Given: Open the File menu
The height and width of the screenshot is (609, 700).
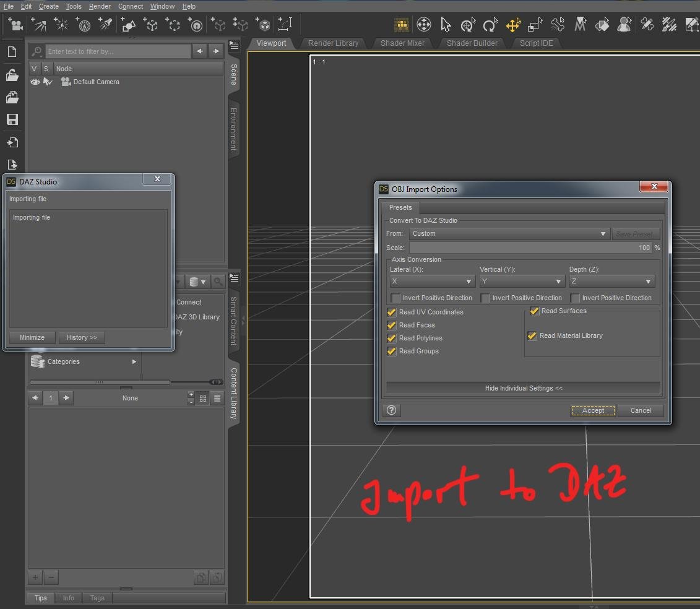Looking at the screenshot, I should [x=9, y=6].
